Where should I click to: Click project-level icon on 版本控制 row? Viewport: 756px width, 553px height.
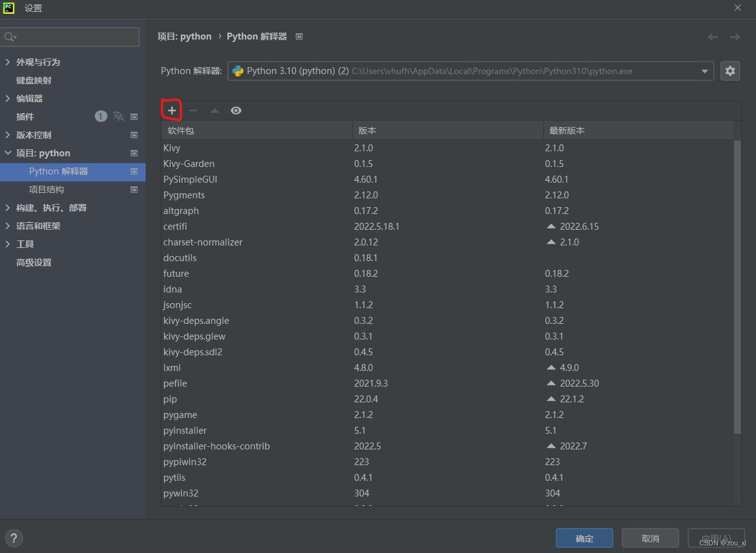tap(134, 135)
